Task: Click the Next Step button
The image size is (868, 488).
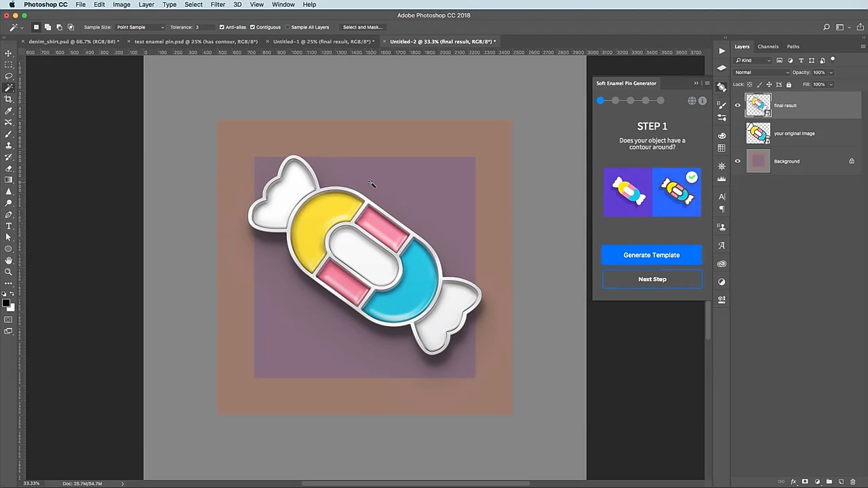Action: click(652, 279)
